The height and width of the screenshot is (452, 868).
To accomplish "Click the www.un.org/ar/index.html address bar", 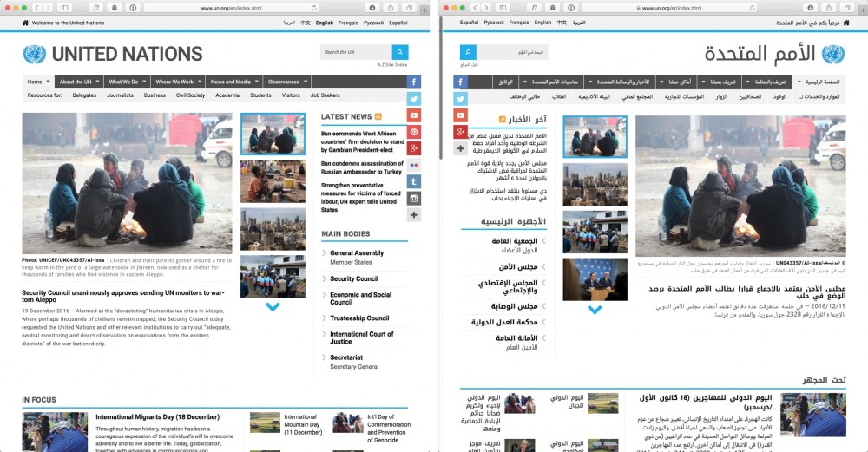I will (x=669, y=8).
